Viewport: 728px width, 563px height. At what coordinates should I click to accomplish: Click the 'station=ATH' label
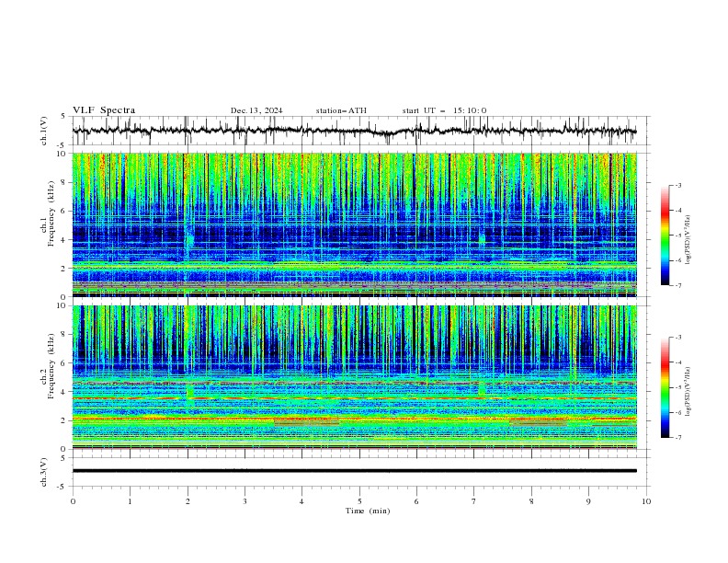pos(341,110)
